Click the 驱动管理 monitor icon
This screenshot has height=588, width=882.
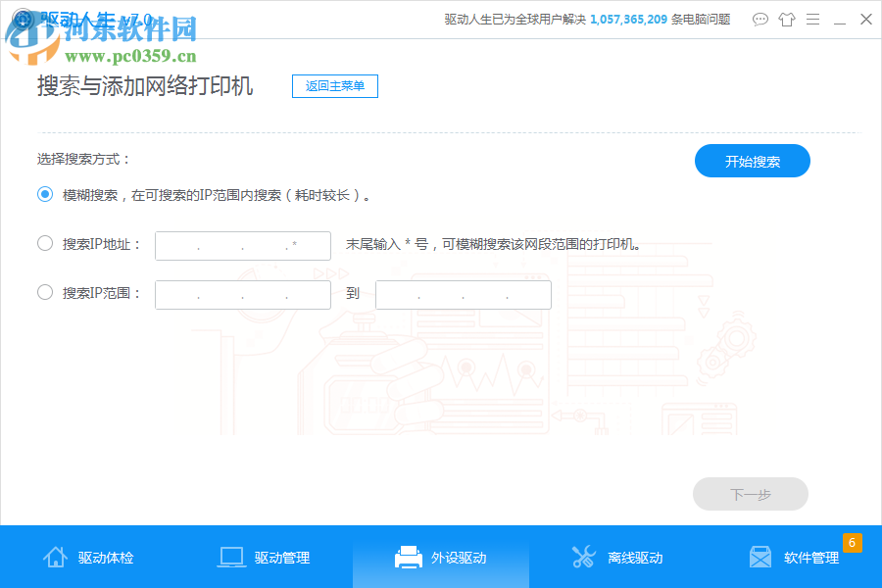click(x=231, y=556)
